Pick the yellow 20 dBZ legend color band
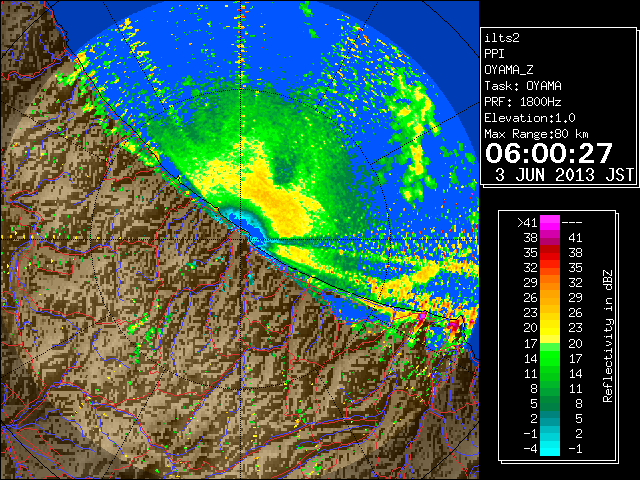Viewport: 640px width, 480px height. [550, 328]
